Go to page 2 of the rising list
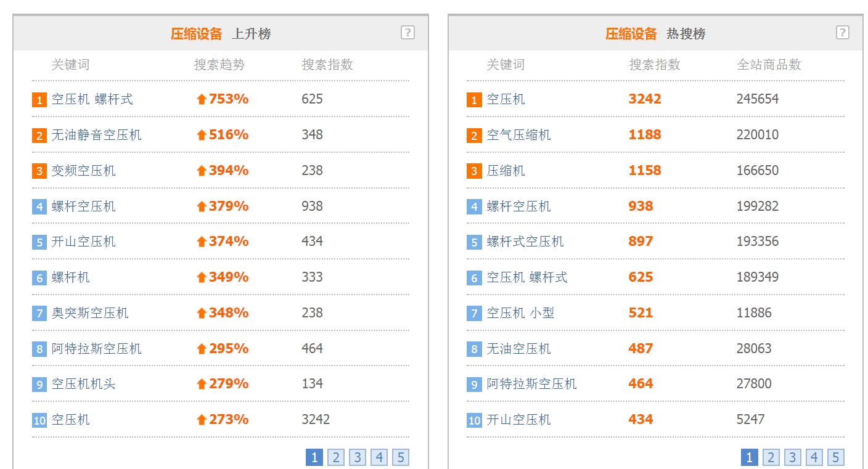Viewport: 868px width, 469px height. [x=335, y=457]
